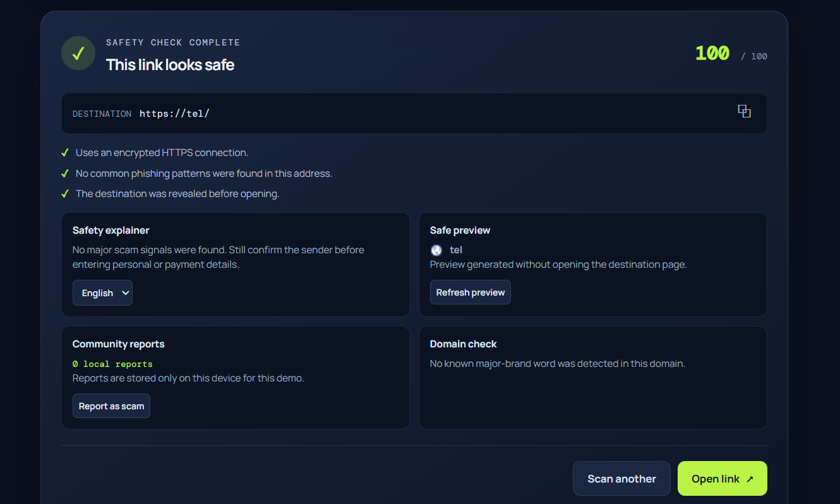The image size is (840, 504).
Task: Click the globe favicon beside "tel"
Action: [436, 250]
